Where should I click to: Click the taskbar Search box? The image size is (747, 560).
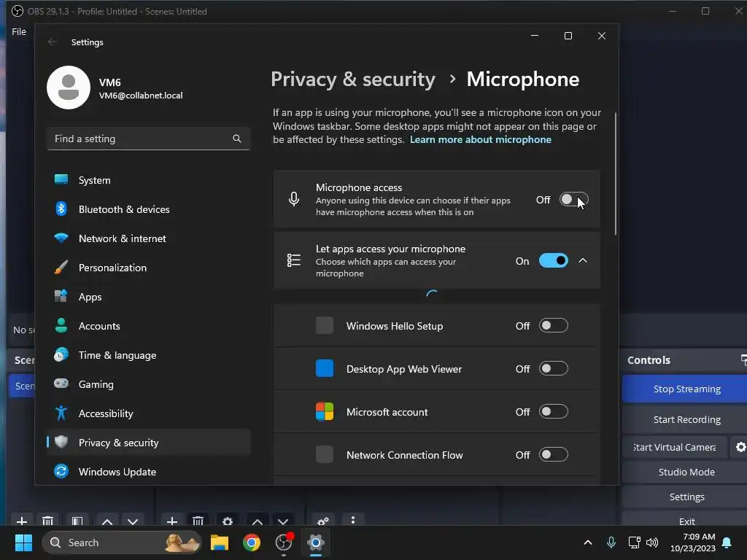(x=122, y=542)
